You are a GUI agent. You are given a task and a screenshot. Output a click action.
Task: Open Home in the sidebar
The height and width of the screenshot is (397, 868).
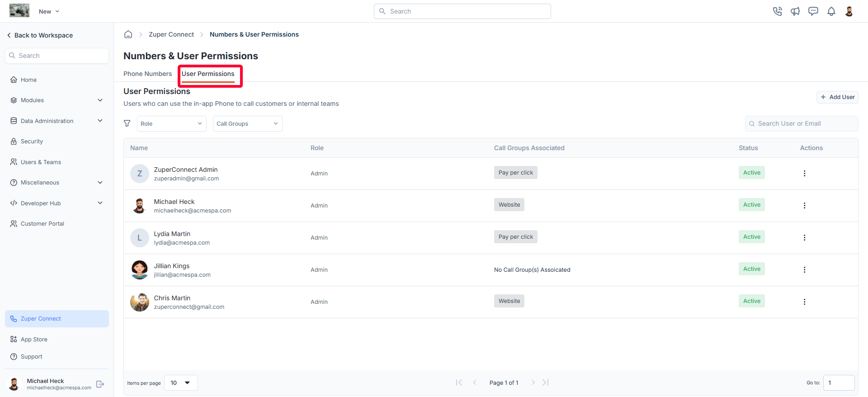(28, 80)
